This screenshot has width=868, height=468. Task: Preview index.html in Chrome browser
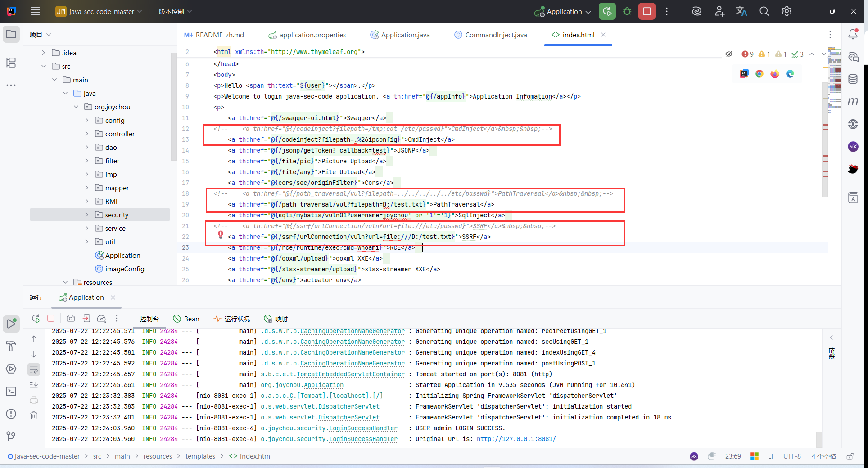(759, 74)
